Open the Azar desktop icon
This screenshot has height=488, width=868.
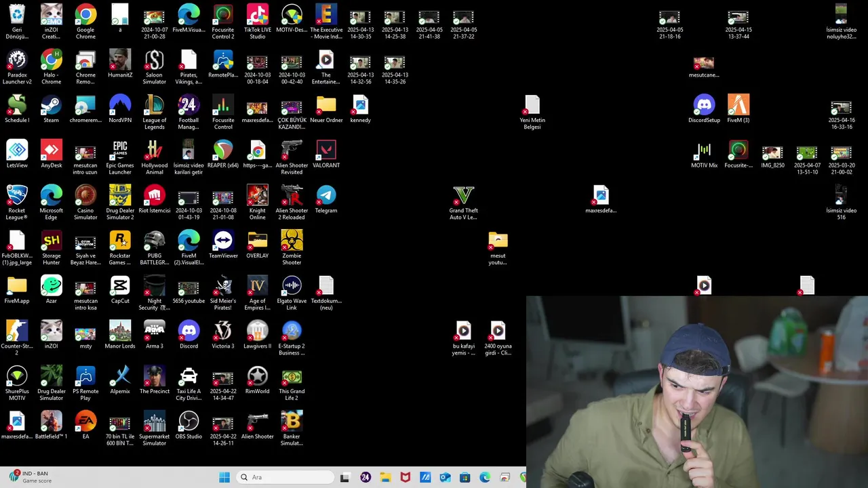tap(51, 289)
